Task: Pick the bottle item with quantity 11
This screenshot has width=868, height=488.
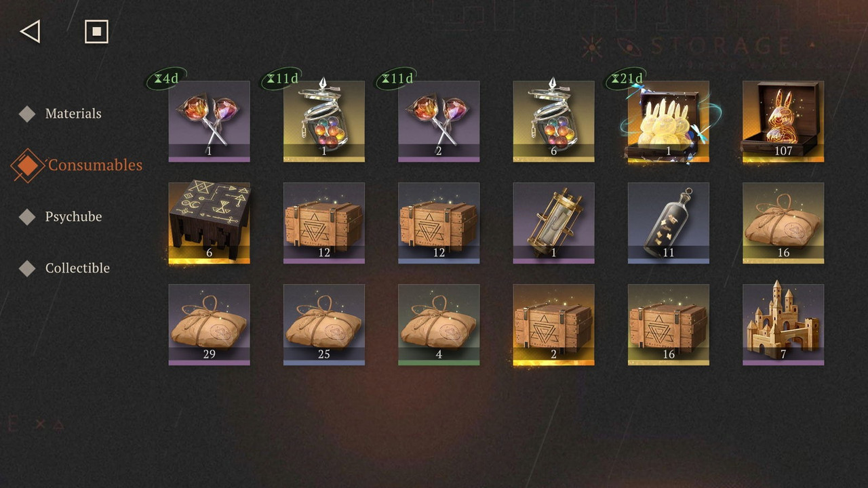Action: tap(669, 223)
